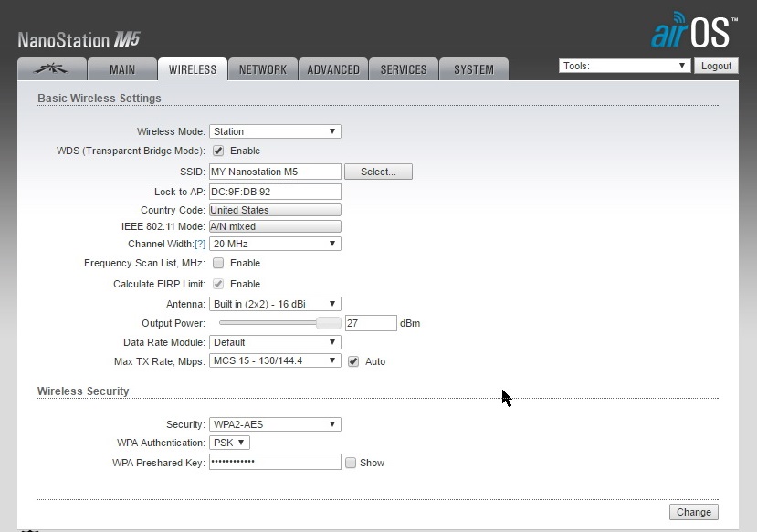This screenshot has height=532, width=757.
Task: Click the Logout button
Action: (x=716, y=66)
